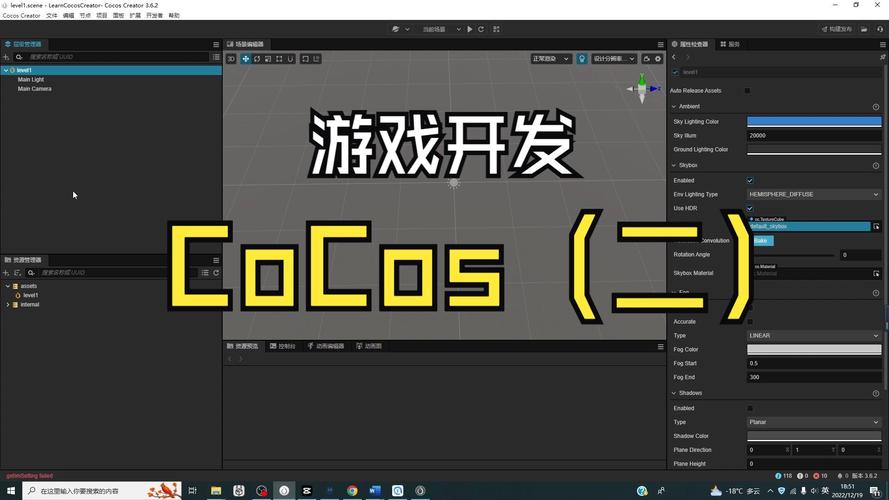Click the add node plus icon in hierarchy
This screenshot has width=889, height=500.
pyautogui.click(x=6, y=57)
